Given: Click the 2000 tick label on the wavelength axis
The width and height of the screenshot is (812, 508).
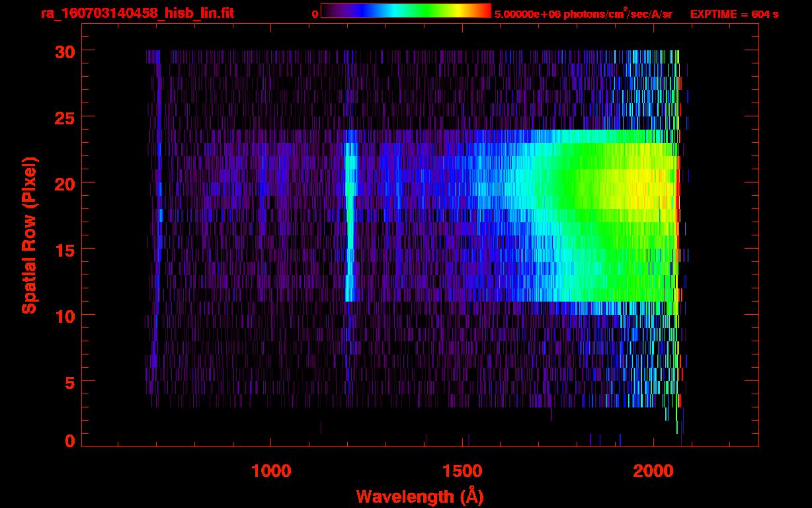Looking at the screenshot, I should tap(654, 471).
